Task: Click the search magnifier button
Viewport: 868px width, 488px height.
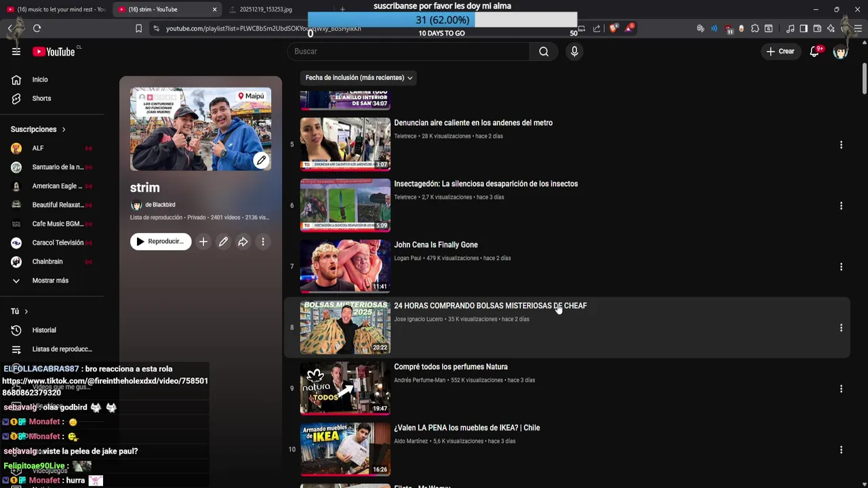Action: point(544,52)
